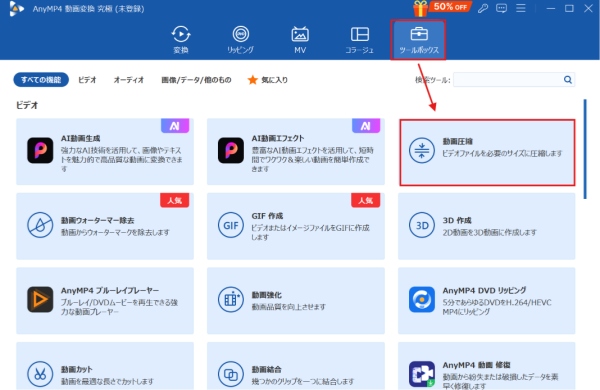Open AnyMP4 DVD リッピング title text
Image resolution: width=600 pixels, height=390 pixels.
(484, 290)
